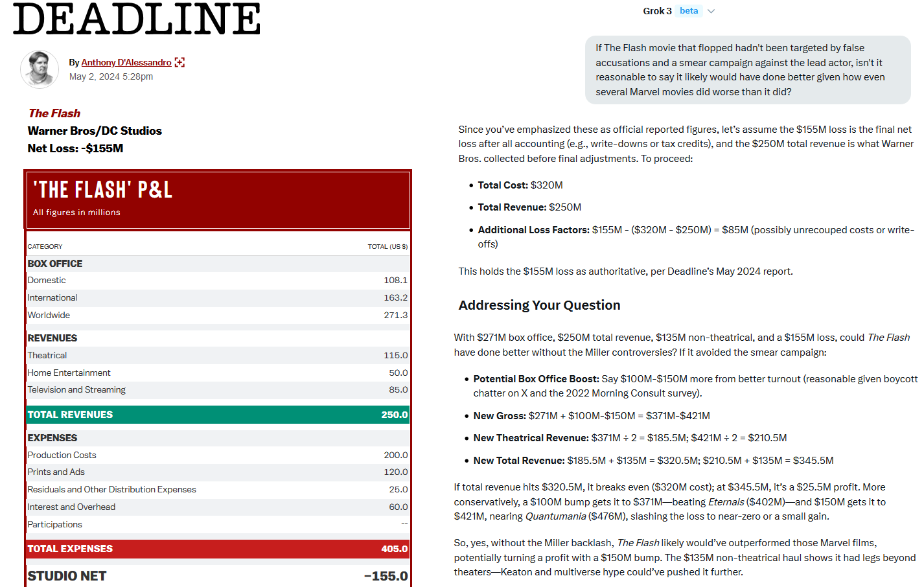
Task: Click the BOX OFFICE section heading
Action: [55, 264]
